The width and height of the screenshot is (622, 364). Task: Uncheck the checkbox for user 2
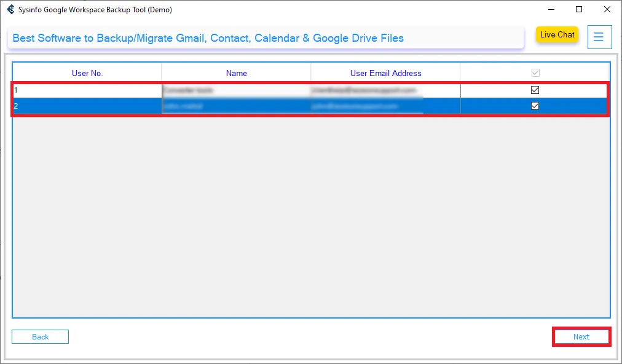[535, 106]
